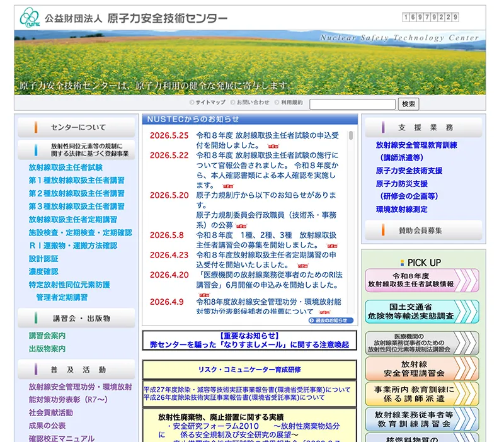Open the 2026.5.22 官報公告 news item
This screenshot has height=442, width=504.
[267, 170]
